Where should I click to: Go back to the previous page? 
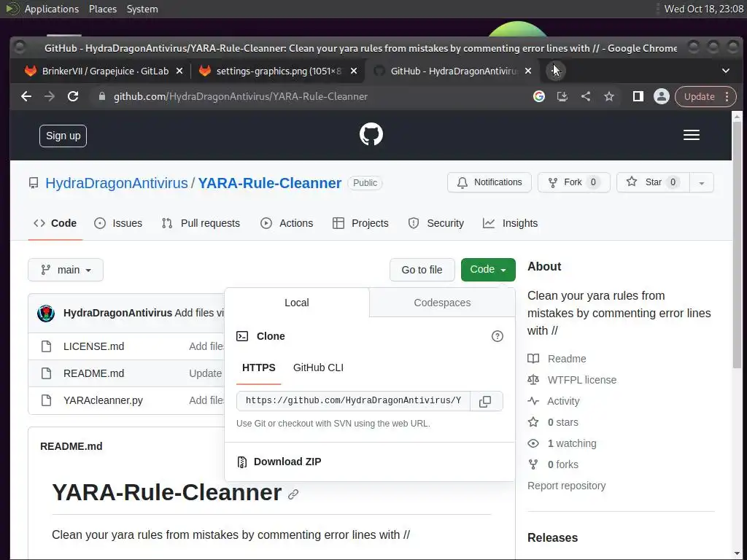coord(26,96)
